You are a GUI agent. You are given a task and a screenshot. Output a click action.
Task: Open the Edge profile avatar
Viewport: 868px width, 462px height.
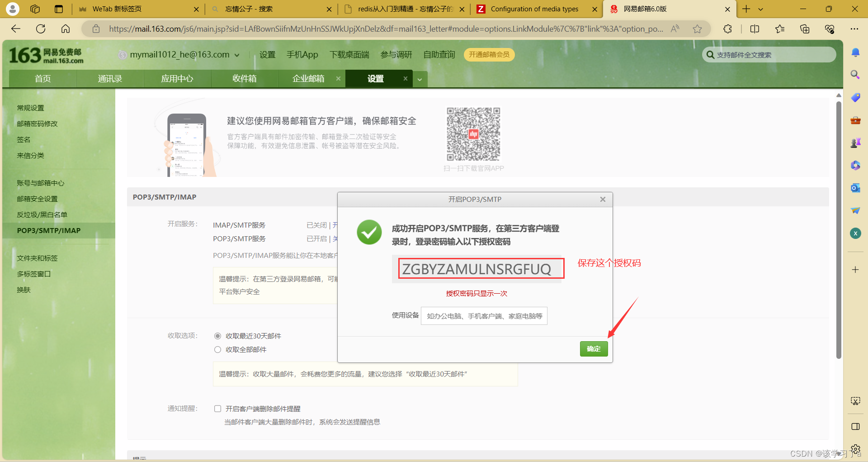click(x=13, y=9)
